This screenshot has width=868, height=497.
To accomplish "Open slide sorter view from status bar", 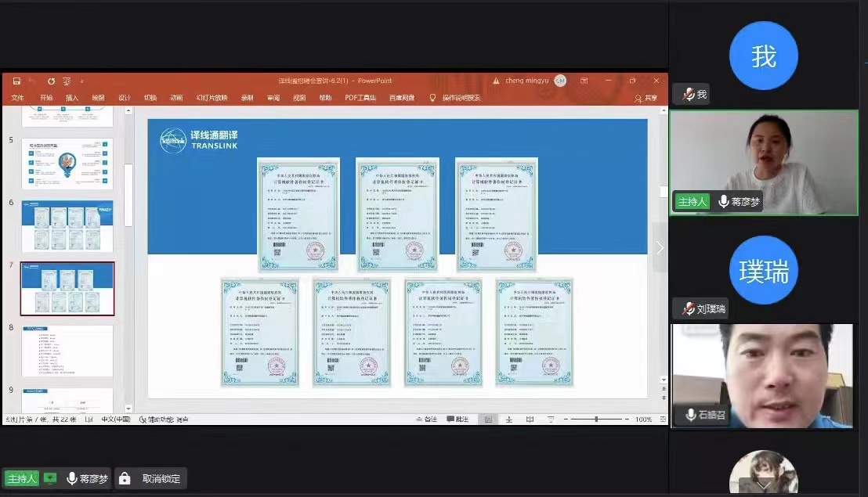I will coord(508,420).
